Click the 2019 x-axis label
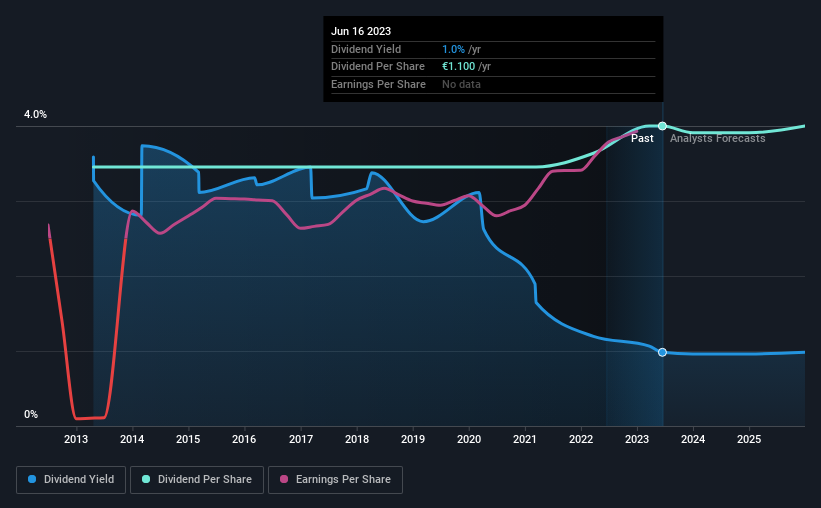Screen dimensions: 821x508 coord(413,439)
